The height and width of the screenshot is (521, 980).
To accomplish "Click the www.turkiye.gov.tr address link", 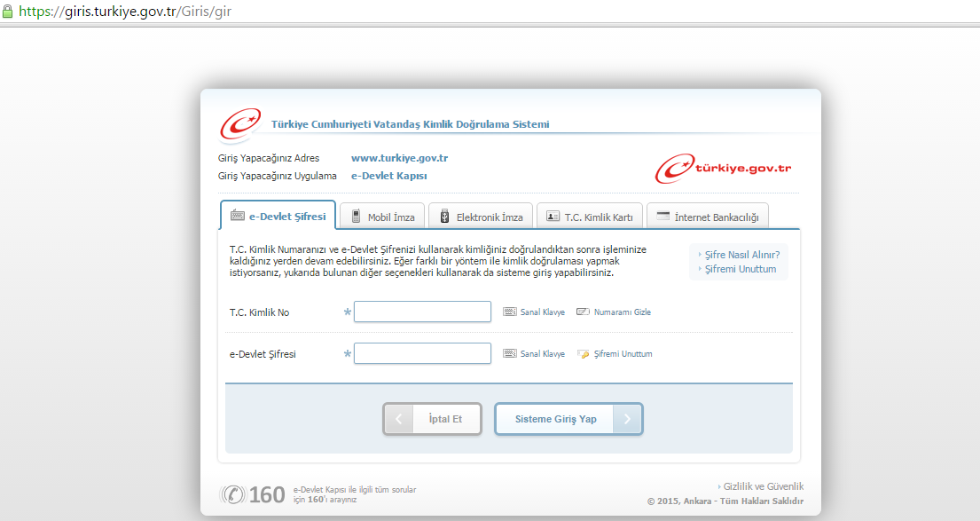I will pyautogui.click(x=399, y=158).
